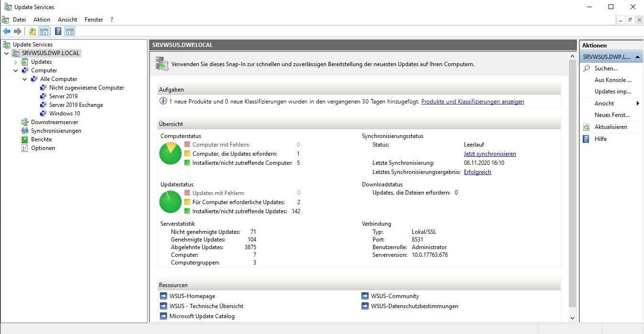Viewport: 644px width, 334px height.
Task: Open the Fenster menu
Action: click(x=93, y=20)
